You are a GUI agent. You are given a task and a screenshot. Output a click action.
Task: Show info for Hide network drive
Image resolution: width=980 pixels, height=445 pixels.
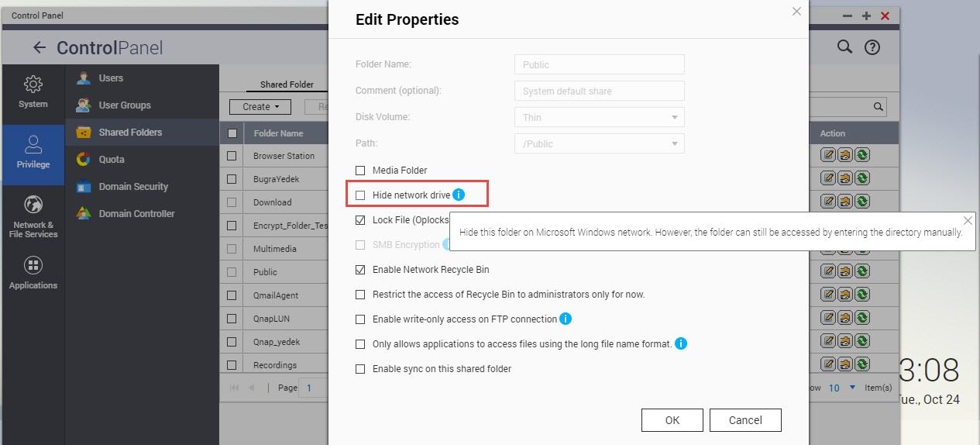[459, 195]
